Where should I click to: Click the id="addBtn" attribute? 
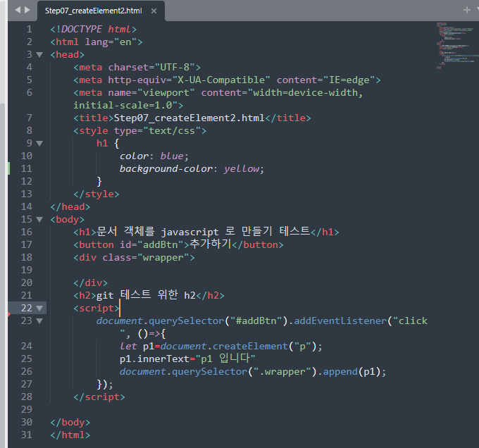tap(151, 244)
